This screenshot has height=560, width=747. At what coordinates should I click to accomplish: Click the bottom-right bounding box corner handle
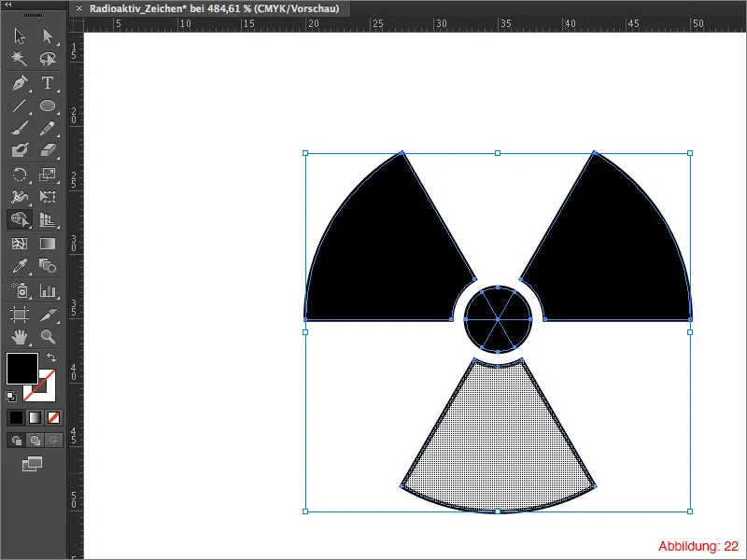click(x=690, y=511)
